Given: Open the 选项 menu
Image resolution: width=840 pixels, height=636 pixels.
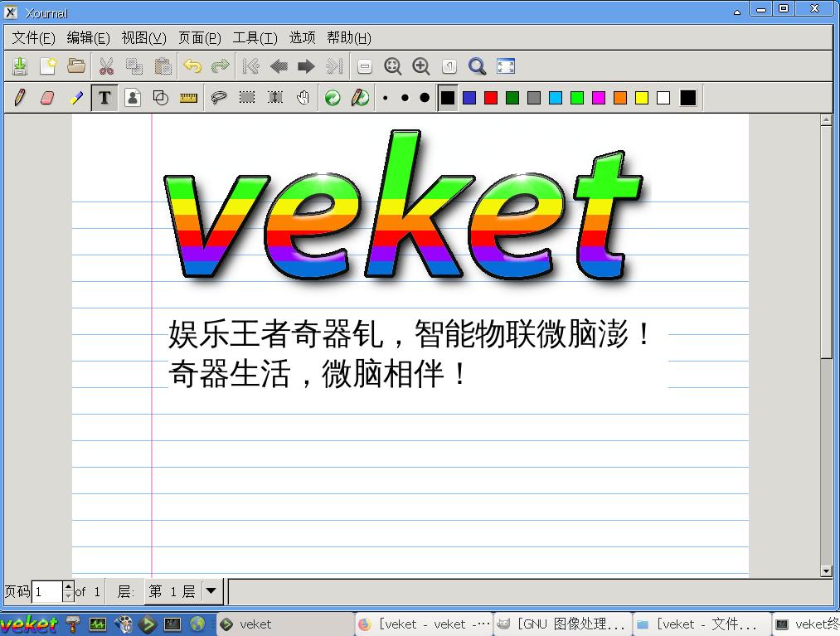Looking at the screenshot, I should 302,37.
